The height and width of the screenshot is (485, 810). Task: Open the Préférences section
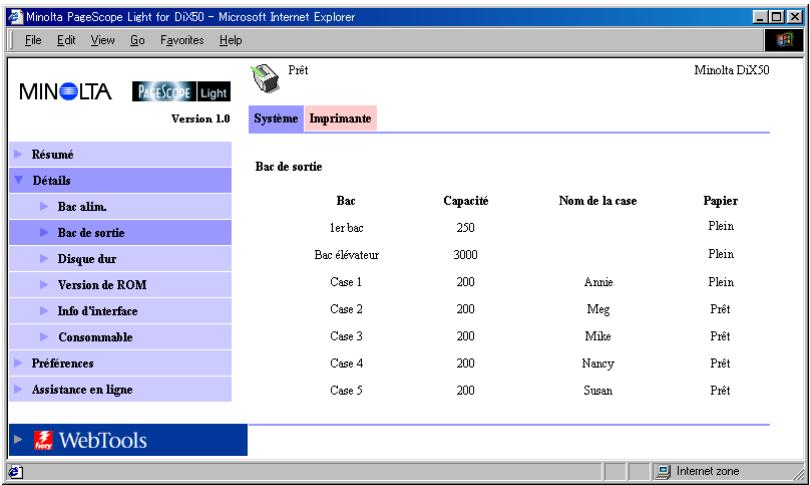(x=120, y=363)
